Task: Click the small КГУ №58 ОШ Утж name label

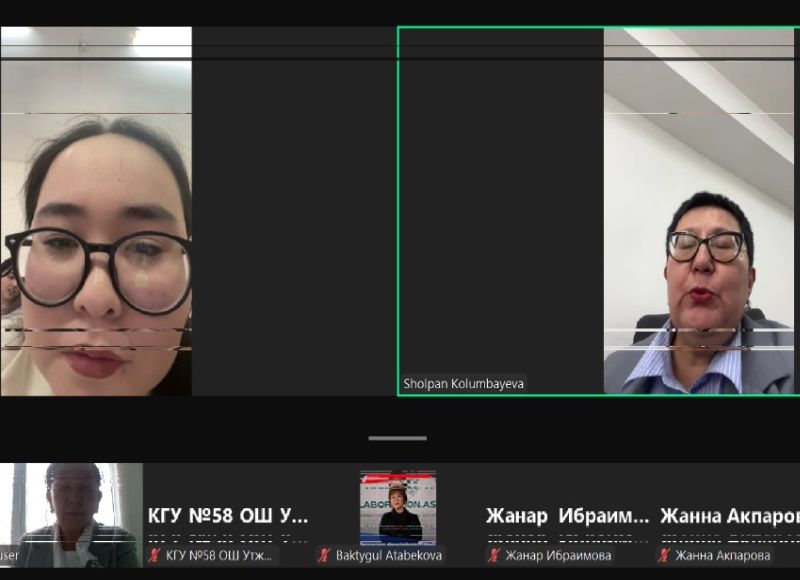Action: (220, 555)
